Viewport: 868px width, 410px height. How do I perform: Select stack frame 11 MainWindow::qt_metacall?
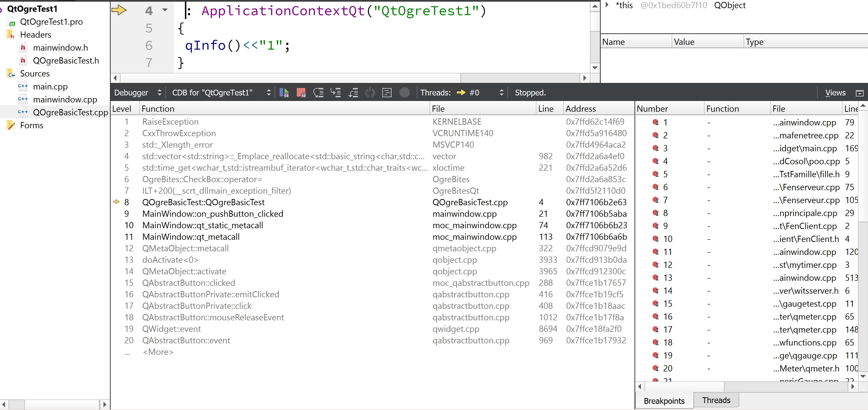(372, 237)
